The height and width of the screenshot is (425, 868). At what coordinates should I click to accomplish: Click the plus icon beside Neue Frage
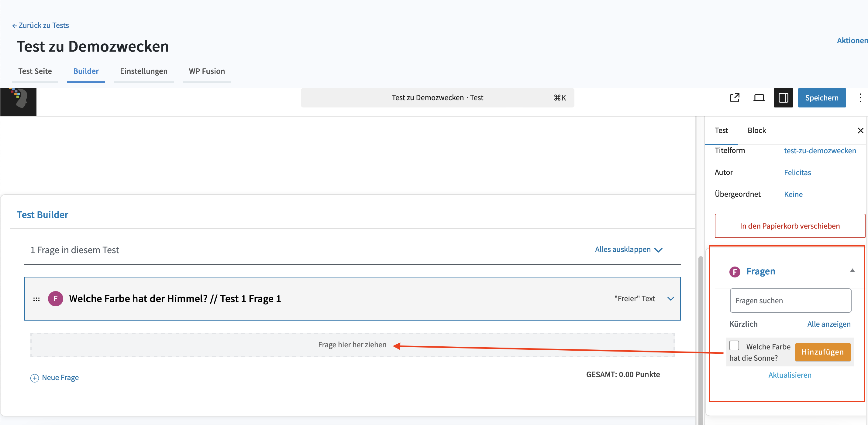click(34, 378)
